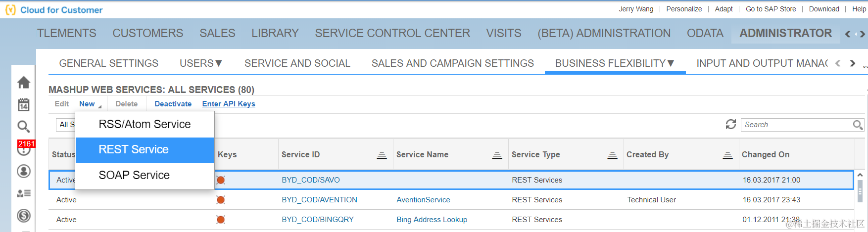Open the (BETA) ADMINISTRATION tab
The height and width of the screenshot is (232, 868).
click(x=604, y=33)
